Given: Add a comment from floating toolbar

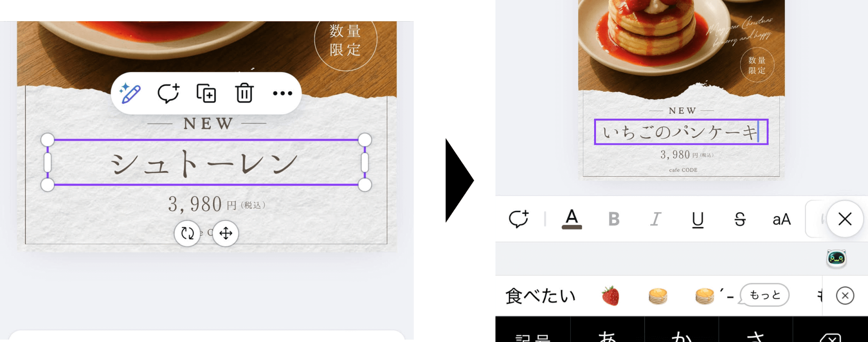Looking at the screenshot, I should click(168, 94).
